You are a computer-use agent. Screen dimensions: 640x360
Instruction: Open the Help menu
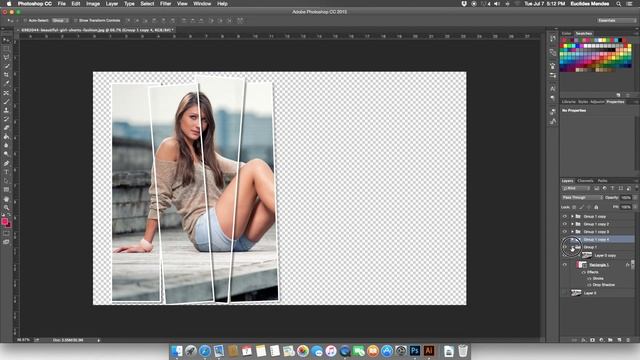(222, 4)
